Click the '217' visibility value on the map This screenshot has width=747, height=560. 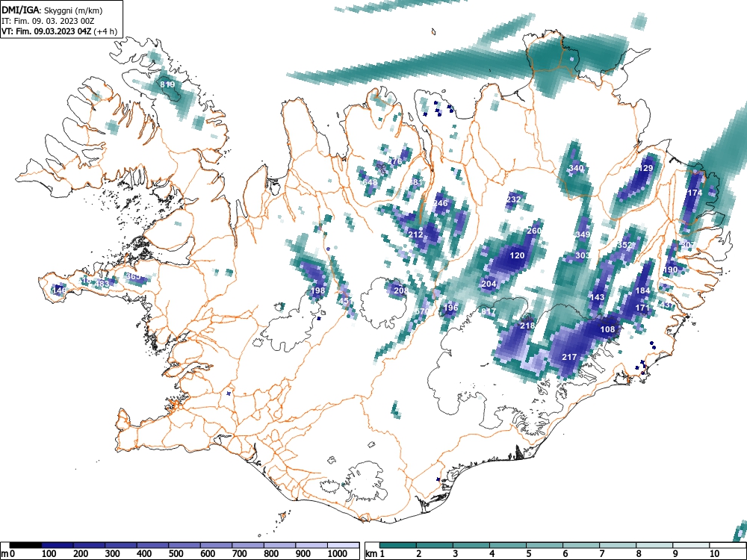click(569, 357)
